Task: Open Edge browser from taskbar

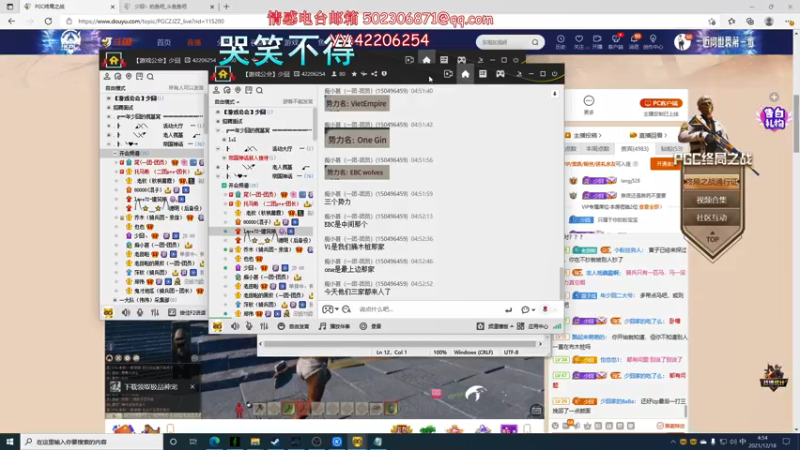Action: pos(214,441)
